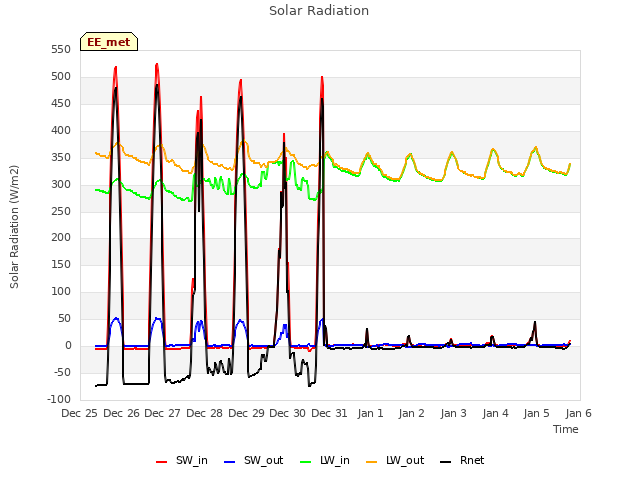Click the 400 y-axis value
Screen dimensions: 640x480
[61, 131]
